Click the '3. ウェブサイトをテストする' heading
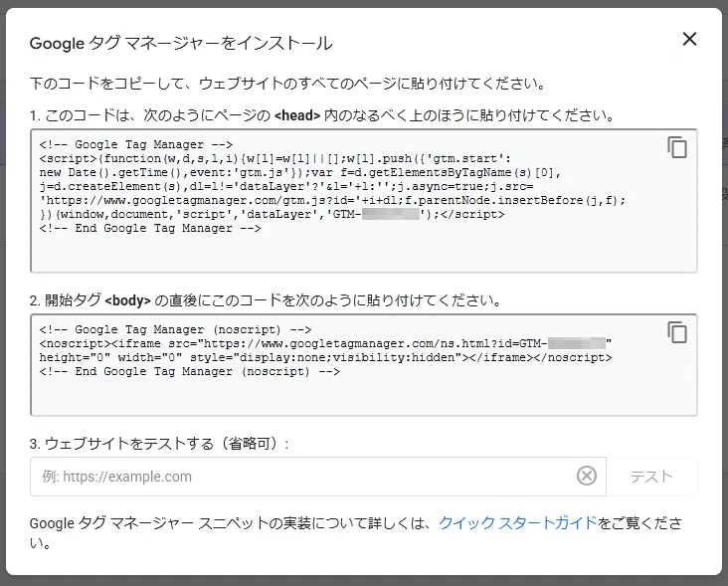This screenshot has height=586, width=728. (159, 444)
